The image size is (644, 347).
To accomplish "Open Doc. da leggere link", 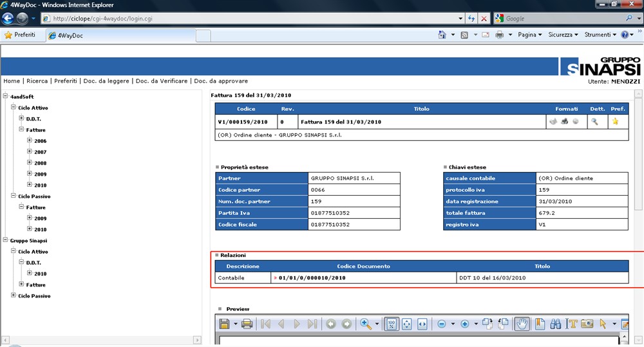I will pyautogui.click(x=106, y=81).
